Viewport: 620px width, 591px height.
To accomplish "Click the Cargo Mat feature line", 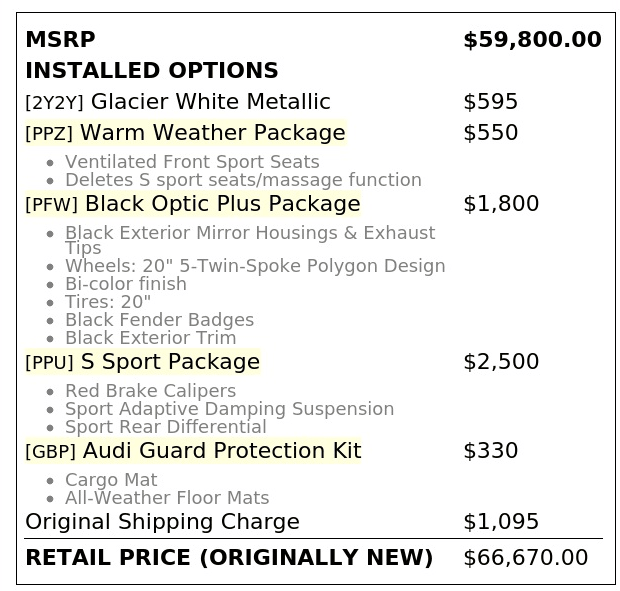I will 111,480.
